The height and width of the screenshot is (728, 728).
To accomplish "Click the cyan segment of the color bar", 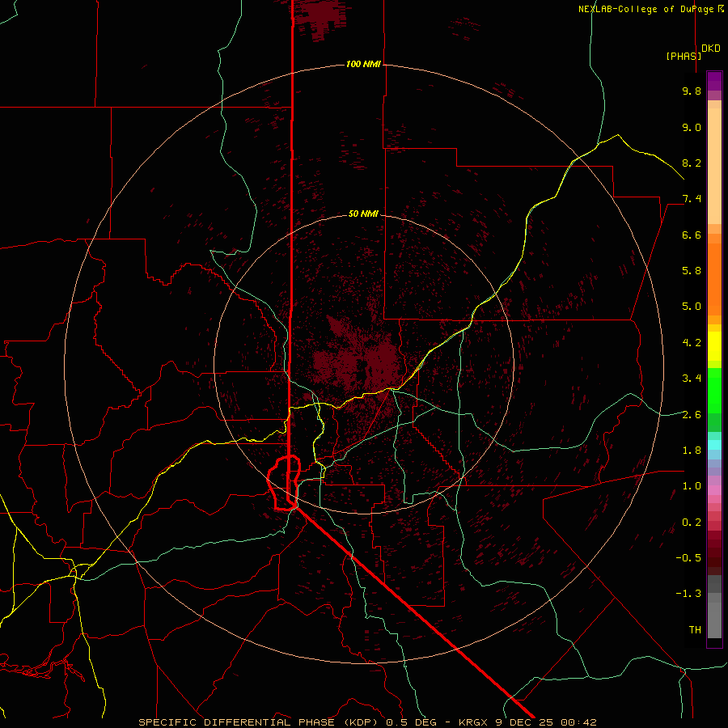I will pos(714,445).
